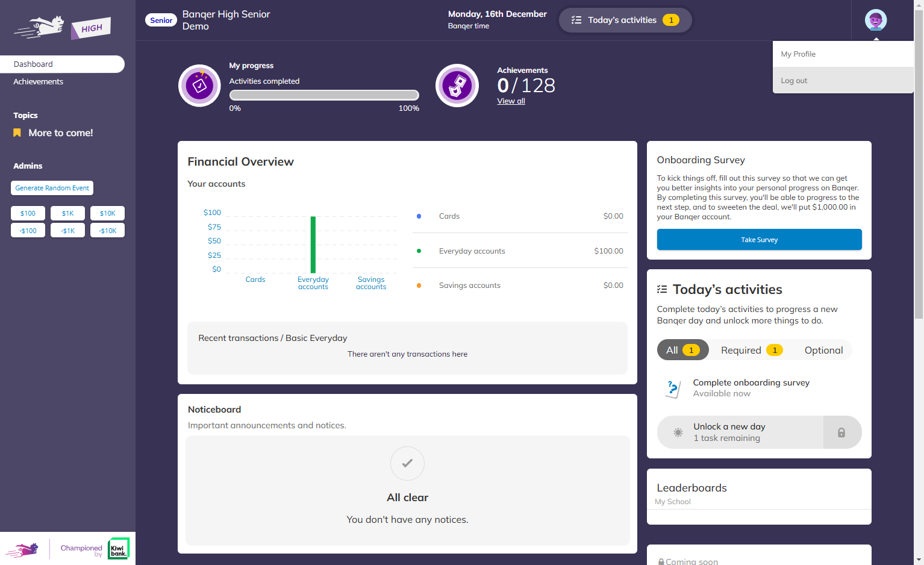924x565 pixels.
Task: Click the More to come! topic
Action: pyautogui.click(x=60, y=133)
